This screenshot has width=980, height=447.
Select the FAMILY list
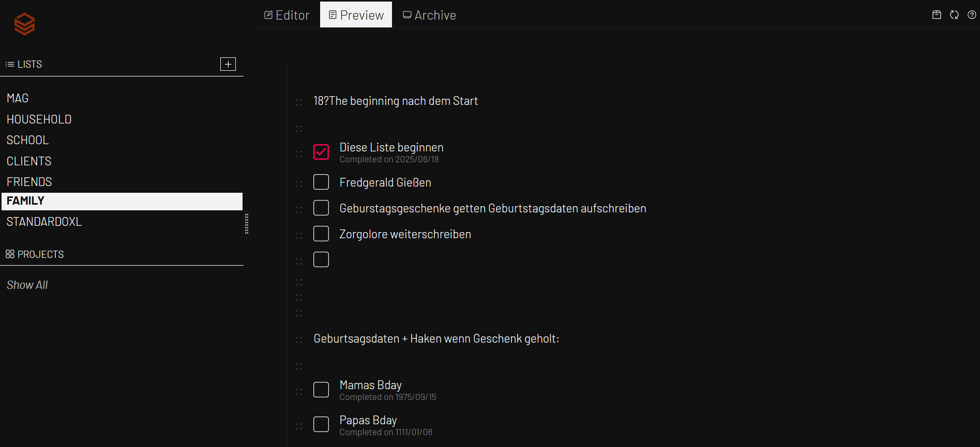[122, 202]
